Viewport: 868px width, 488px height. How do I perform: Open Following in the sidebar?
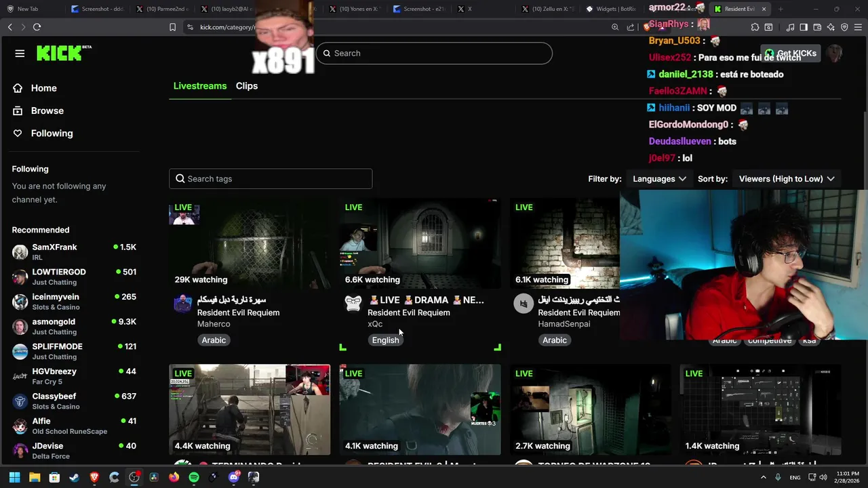[x=52, y=134]
